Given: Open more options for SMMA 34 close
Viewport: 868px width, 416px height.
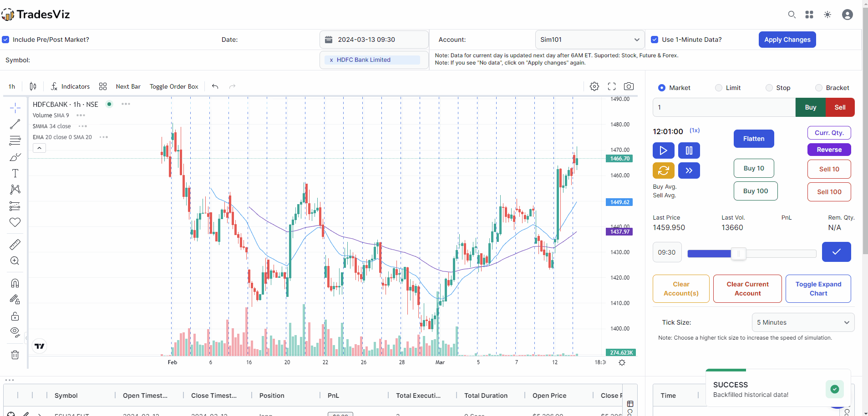Looking at the screenshot, I should (x=82, y=126).
